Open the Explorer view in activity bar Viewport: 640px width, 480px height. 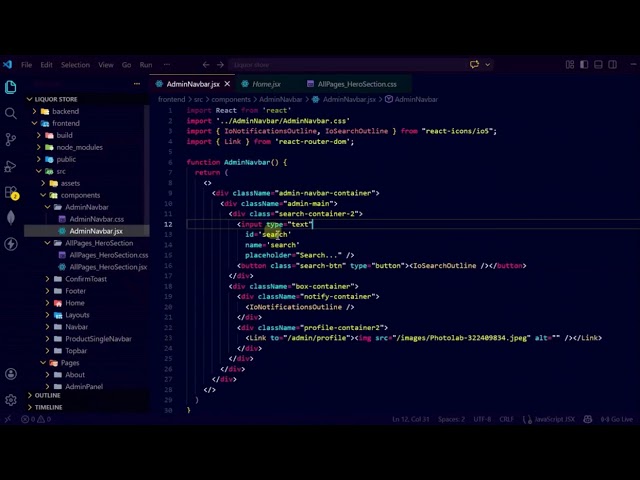click(11, 87)
